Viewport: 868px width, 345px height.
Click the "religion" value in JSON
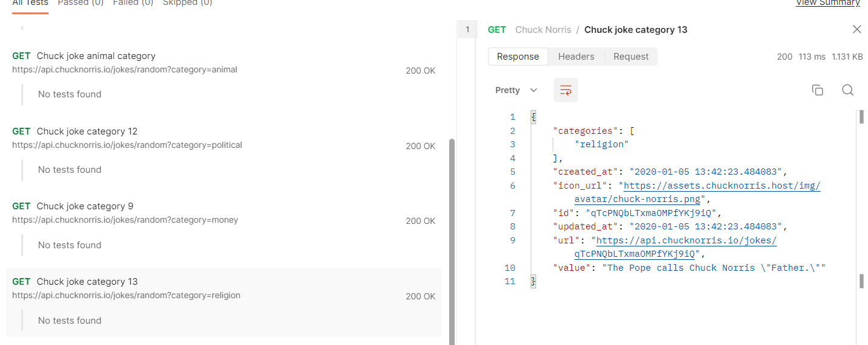point(601,144)
